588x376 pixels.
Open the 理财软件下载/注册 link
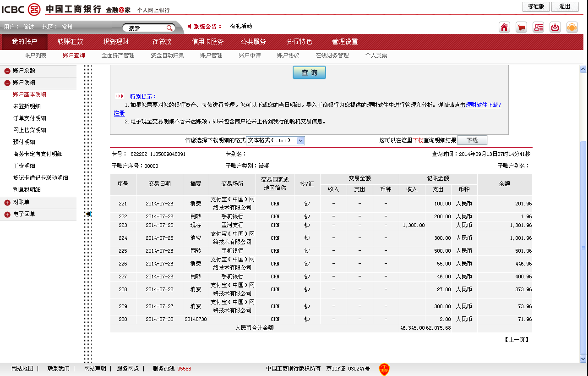[483, 105]
